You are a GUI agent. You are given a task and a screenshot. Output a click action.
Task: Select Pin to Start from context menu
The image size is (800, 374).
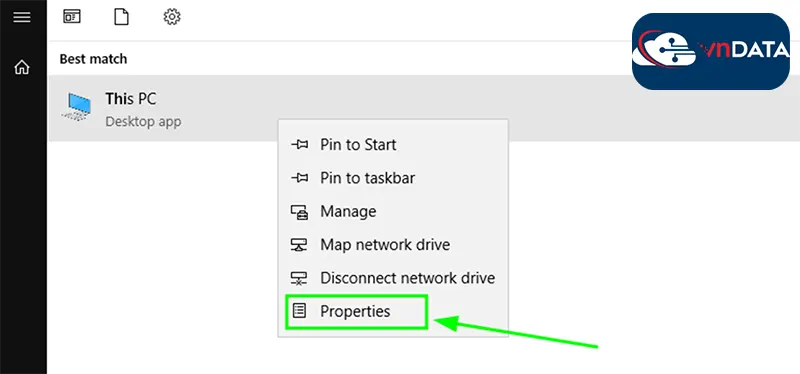coord(393,145)
